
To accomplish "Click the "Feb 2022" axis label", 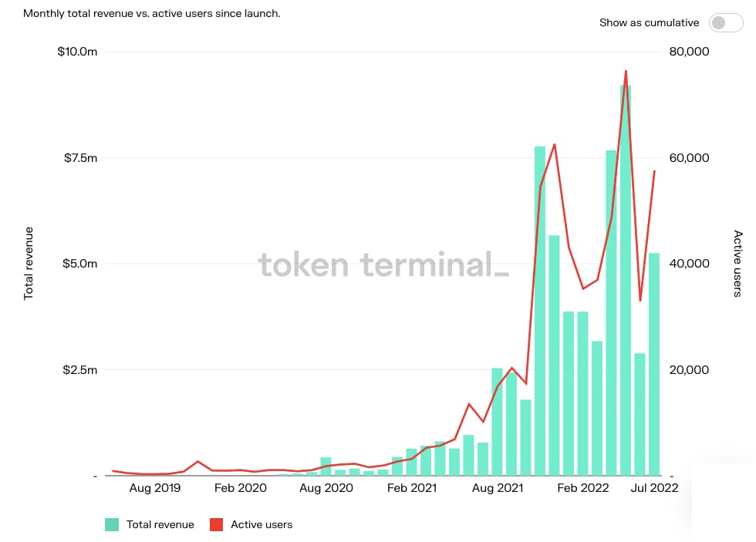I will pos(583,488).
